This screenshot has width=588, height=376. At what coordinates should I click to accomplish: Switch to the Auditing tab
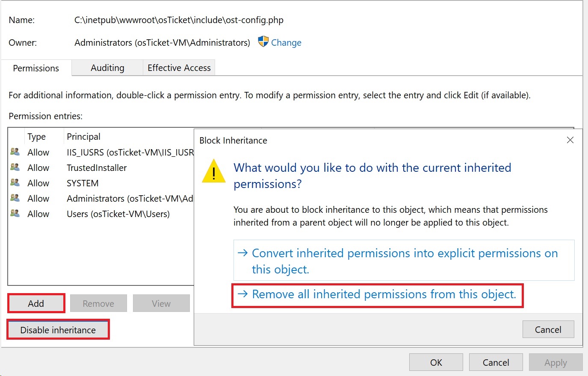[107, 68]
